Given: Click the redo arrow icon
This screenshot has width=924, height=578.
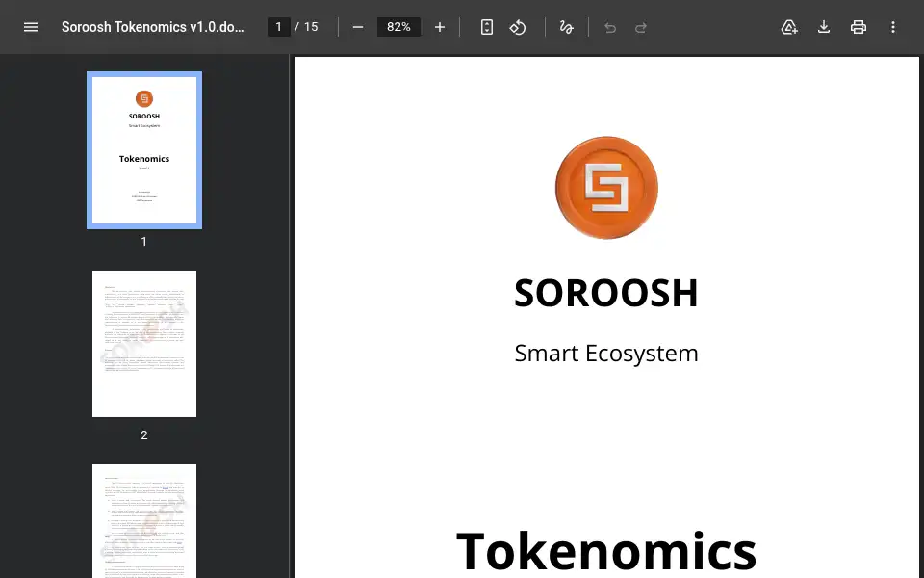Looking at the screenshot, I should [x=641, y=27].
